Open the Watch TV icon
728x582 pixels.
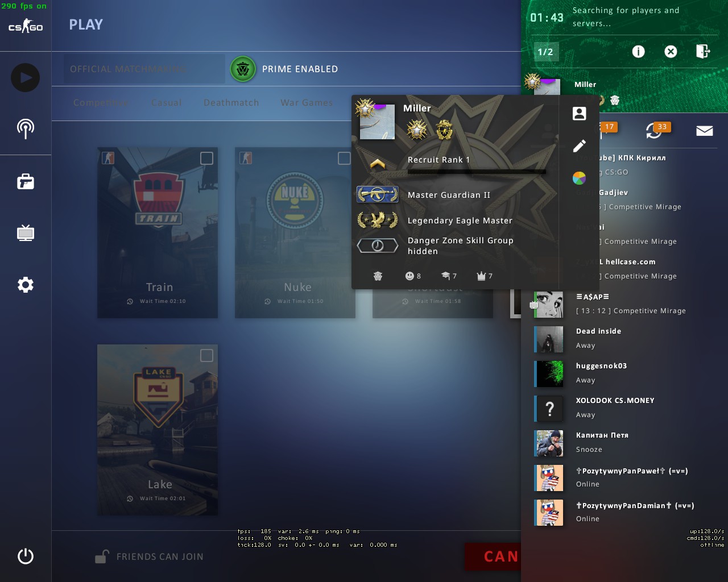click(x=26, y=232)
